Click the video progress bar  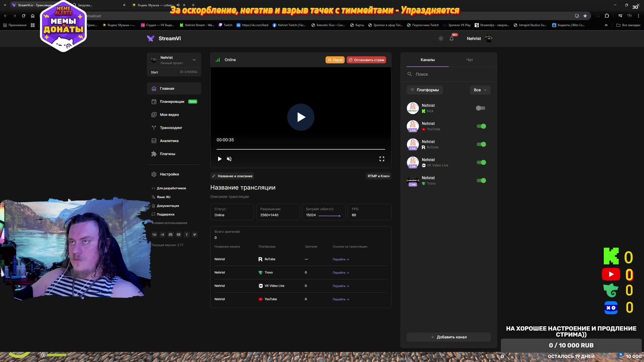301,149
